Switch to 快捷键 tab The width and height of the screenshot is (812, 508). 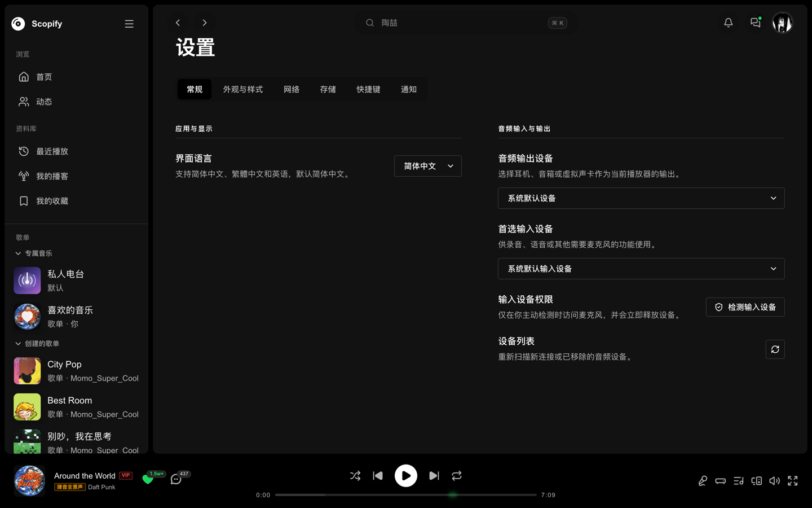(368, 89)
